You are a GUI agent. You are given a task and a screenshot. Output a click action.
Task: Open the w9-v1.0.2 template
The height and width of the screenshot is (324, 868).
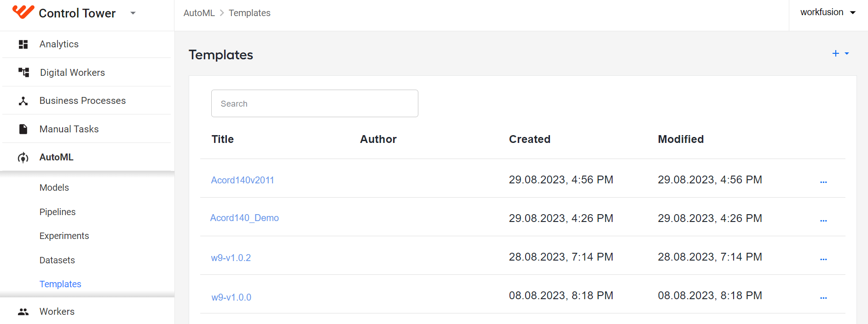point(231,258)
